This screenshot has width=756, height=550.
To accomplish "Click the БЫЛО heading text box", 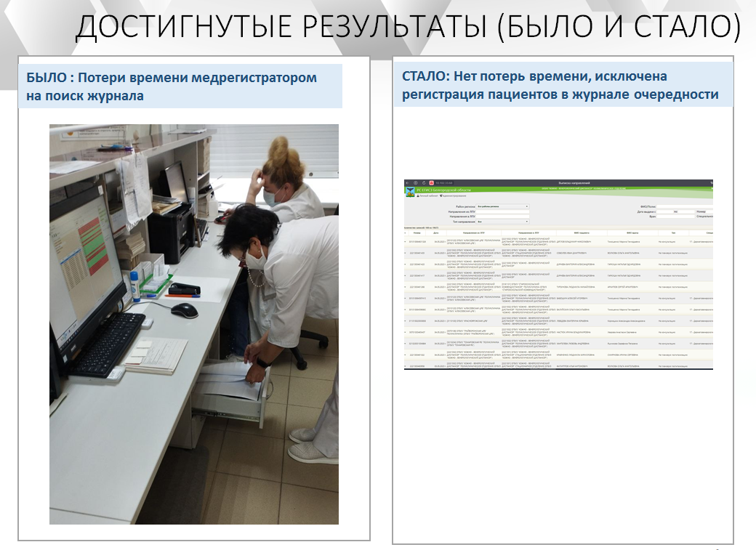I will point(180,86).
